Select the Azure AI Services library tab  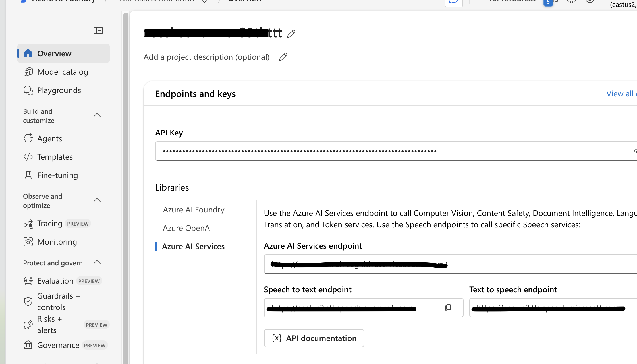[193, 246]
